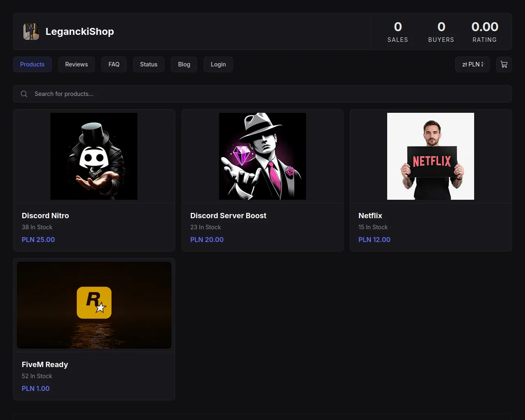Click the SALES counter
Image resolution: width=525 pixels, height=420 pixels.
click(x=398, y=32)
